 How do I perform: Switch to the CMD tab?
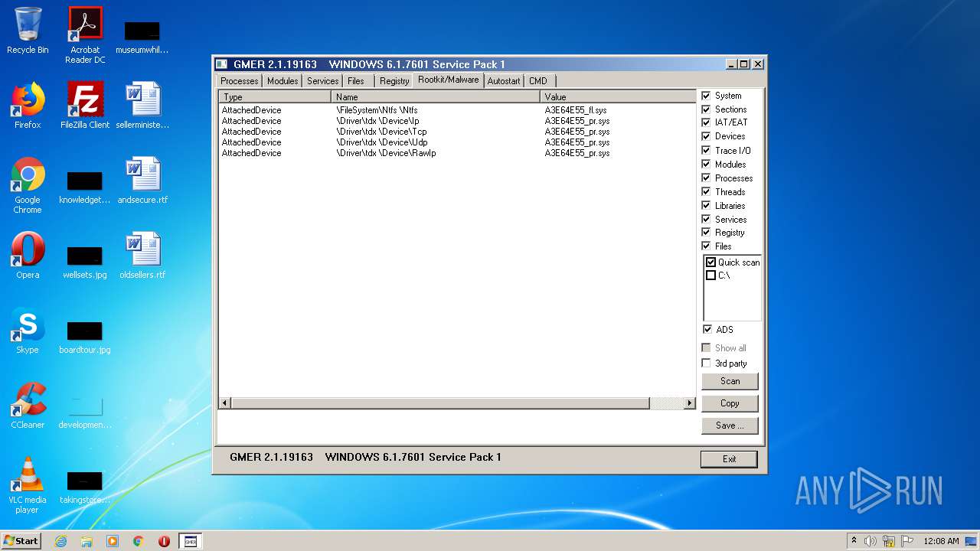coord(538,81)
